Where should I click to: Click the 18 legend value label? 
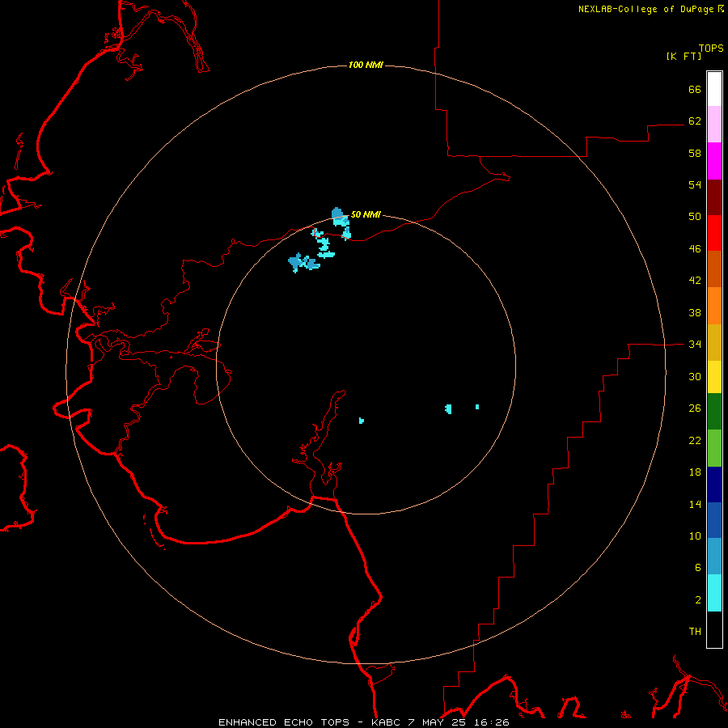[695, 472]
